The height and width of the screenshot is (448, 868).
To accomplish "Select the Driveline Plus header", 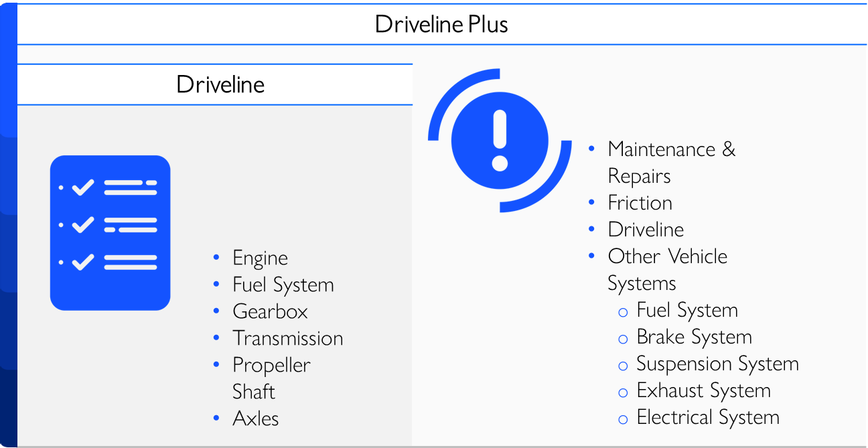I will [x=442, y=25].
